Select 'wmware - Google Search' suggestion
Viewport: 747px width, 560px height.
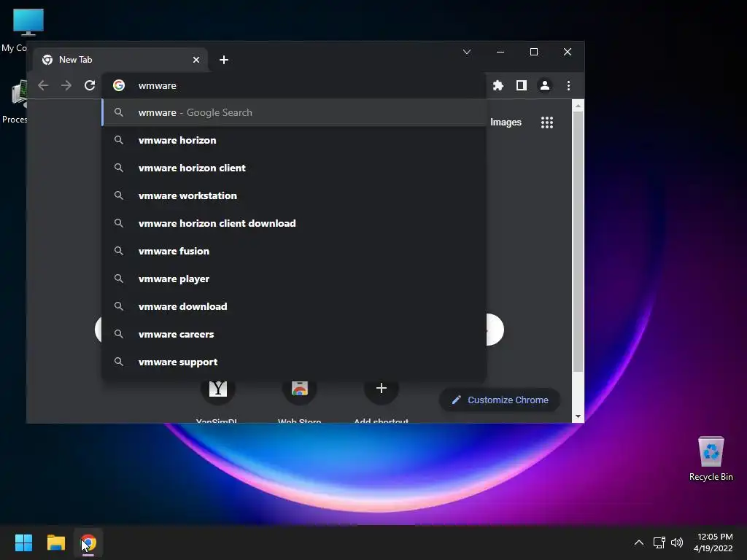point(294,112)
